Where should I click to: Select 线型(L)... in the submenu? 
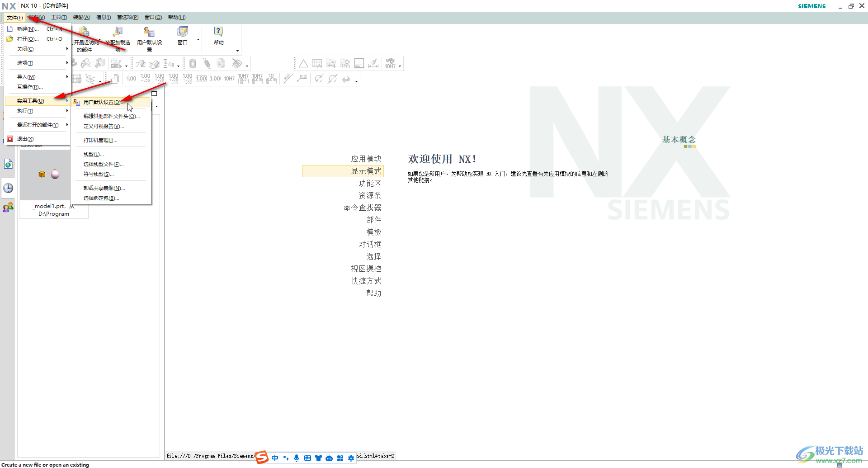pos(111,154)
